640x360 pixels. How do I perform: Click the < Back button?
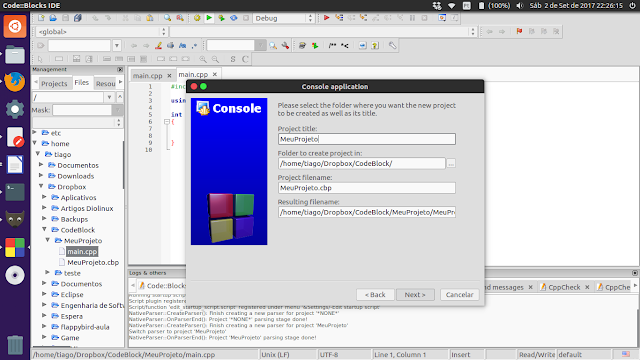point(375,295)
